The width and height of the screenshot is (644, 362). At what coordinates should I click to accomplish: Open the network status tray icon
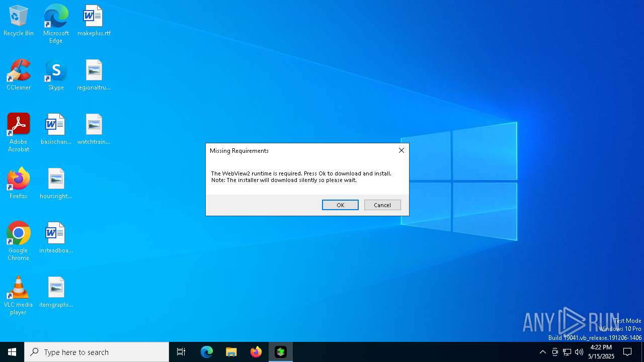pos(567,352)
